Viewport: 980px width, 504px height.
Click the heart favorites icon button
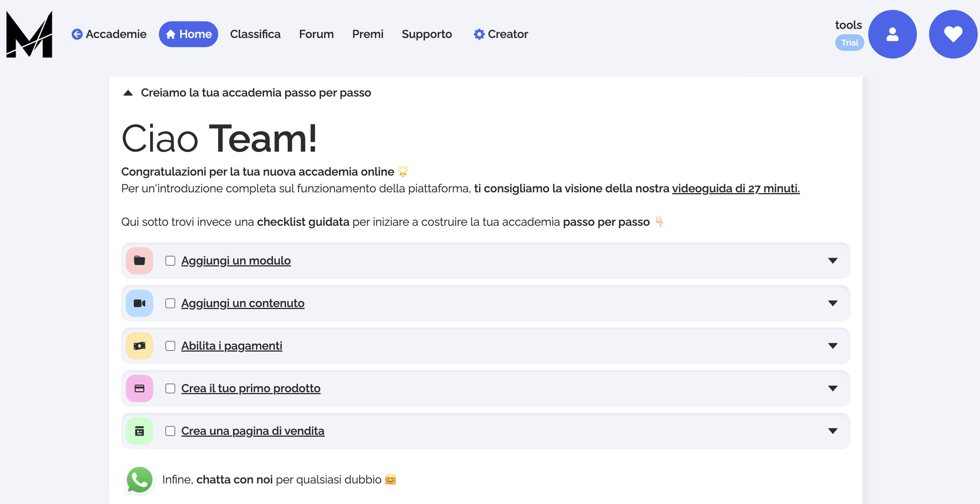(x=953, y=34)
